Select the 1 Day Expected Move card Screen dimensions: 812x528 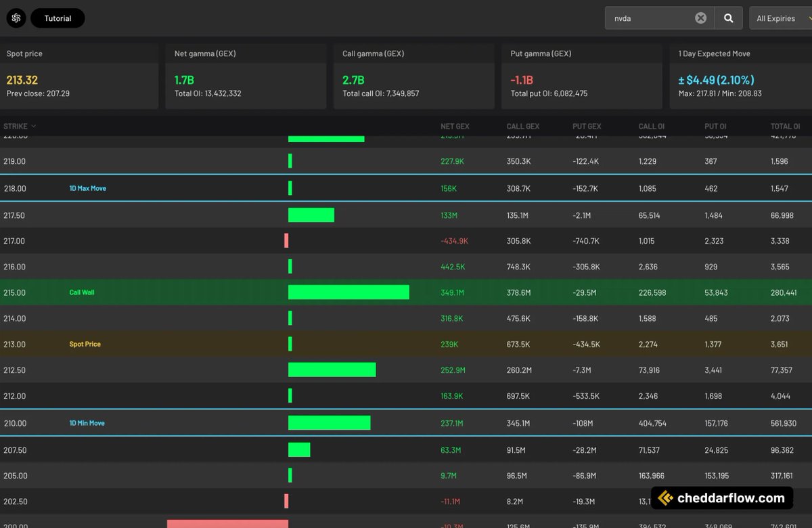(741, 76)
